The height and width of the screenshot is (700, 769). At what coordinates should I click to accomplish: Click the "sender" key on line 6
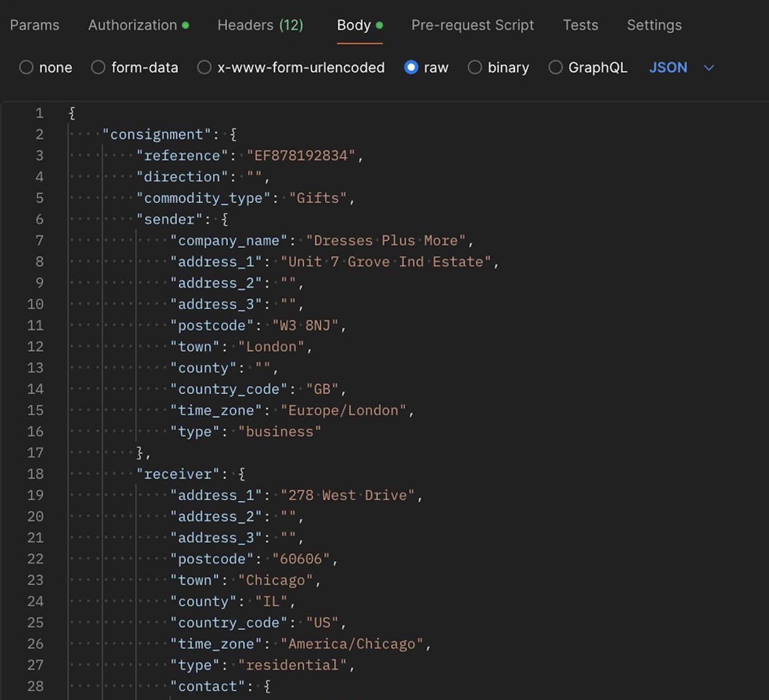click(x=169, y=219)
